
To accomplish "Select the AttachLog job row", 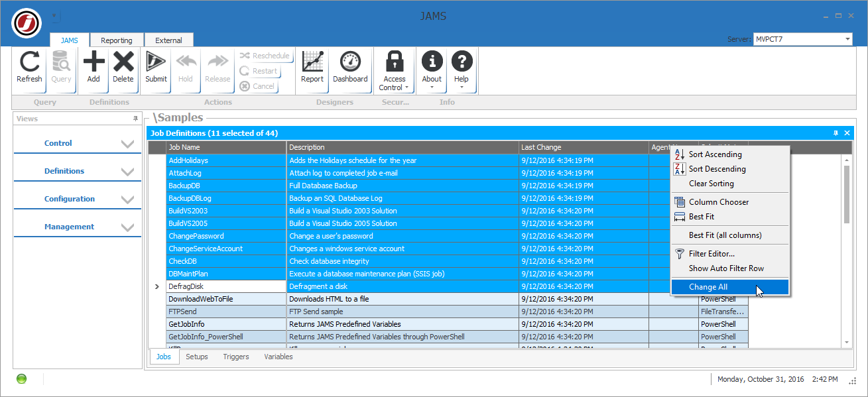I will (x=457, y=173).
